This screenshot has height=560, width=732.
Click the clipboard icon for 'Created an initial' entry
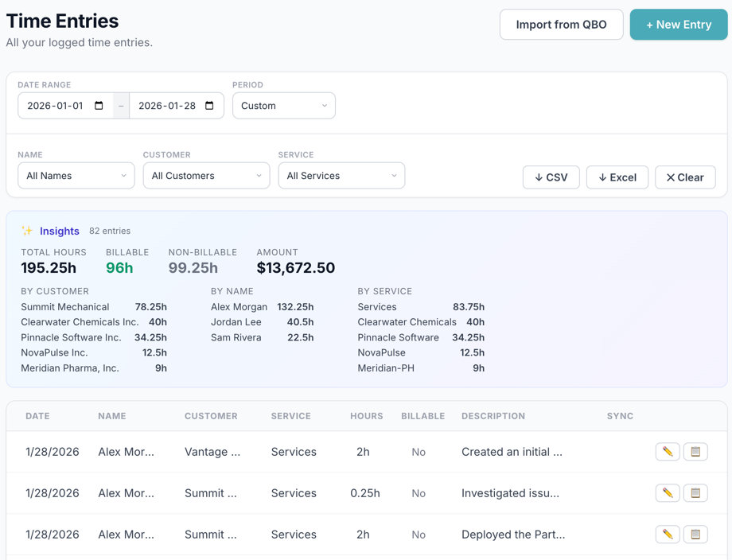coord(695,452)
